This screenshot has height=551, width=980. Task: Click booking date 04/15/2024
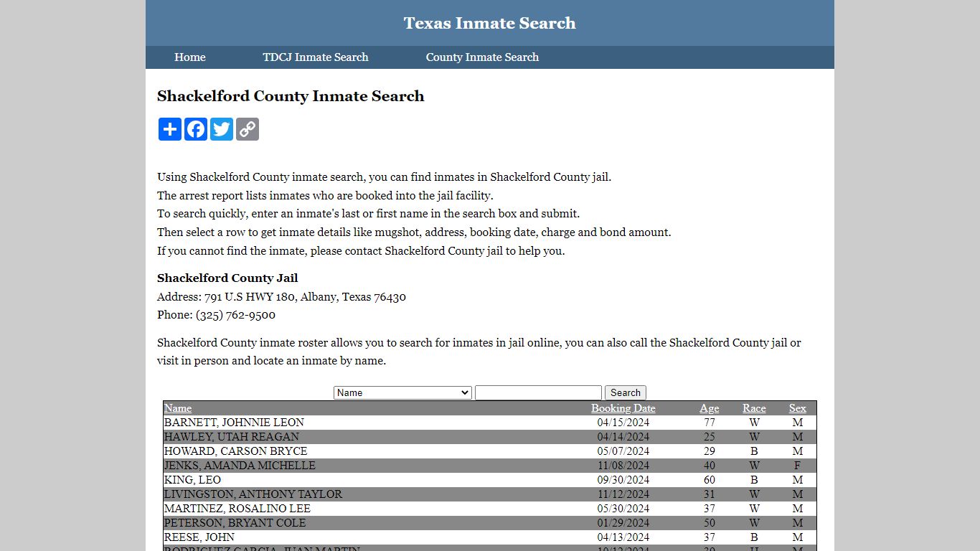click(623, 423)
